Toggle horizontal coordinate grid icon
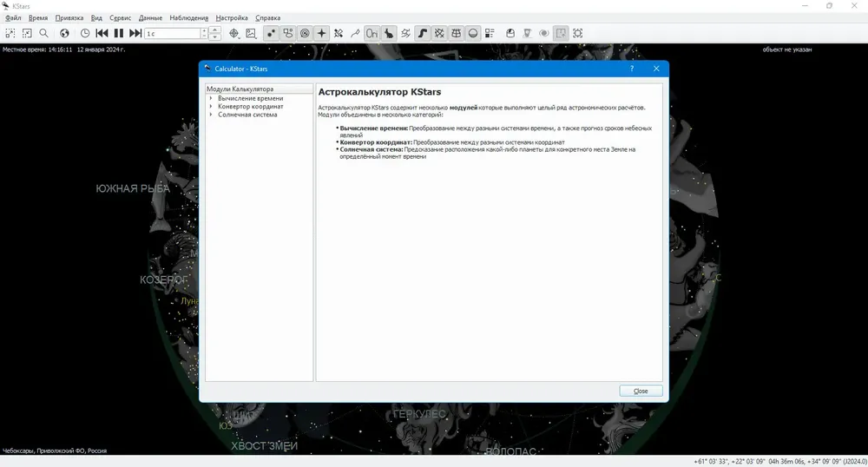 (457, 33)
